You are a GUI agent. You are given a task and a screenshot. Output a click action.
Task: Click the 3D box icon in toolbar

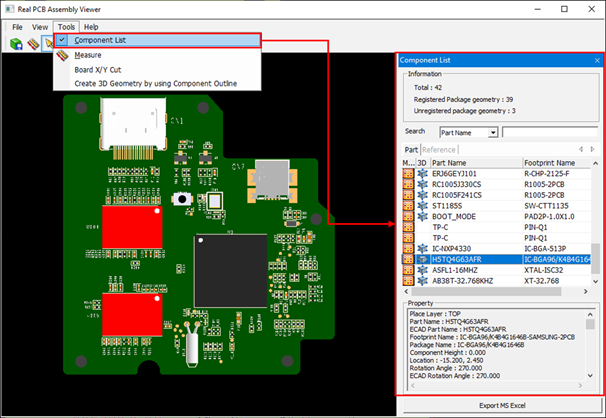[17, 44]
